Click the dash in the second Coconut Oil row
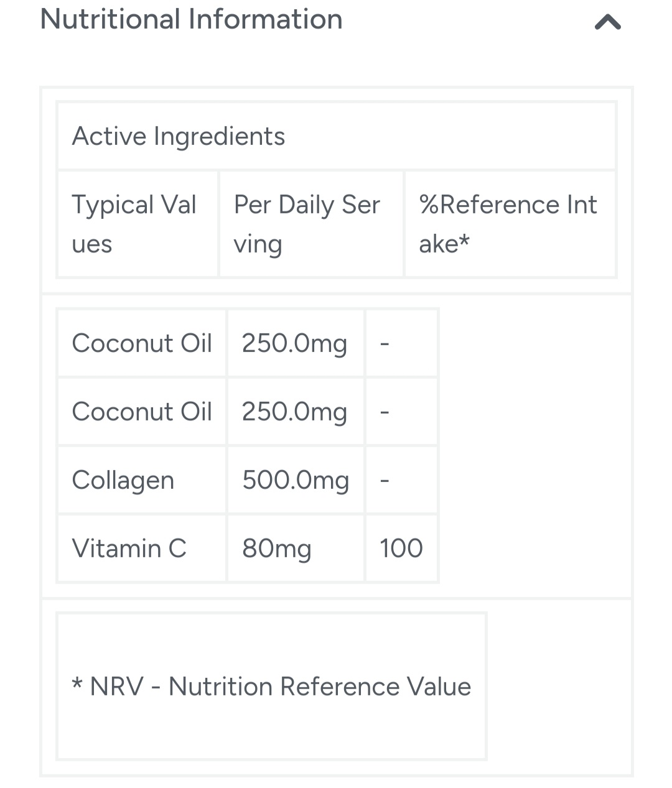This screenshot has width=672, height=788. pos(385,412)
